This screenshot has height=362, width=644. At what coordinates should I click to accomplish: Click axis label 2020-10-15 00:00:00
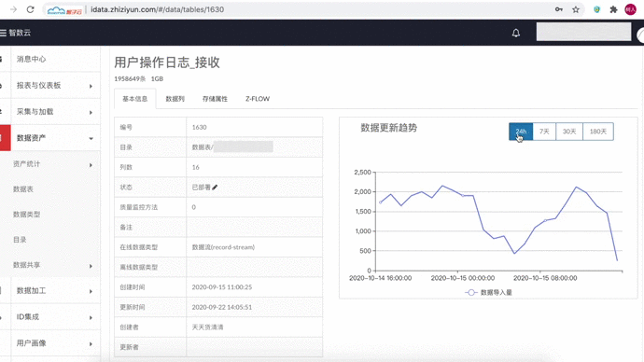tap(462, 278)
